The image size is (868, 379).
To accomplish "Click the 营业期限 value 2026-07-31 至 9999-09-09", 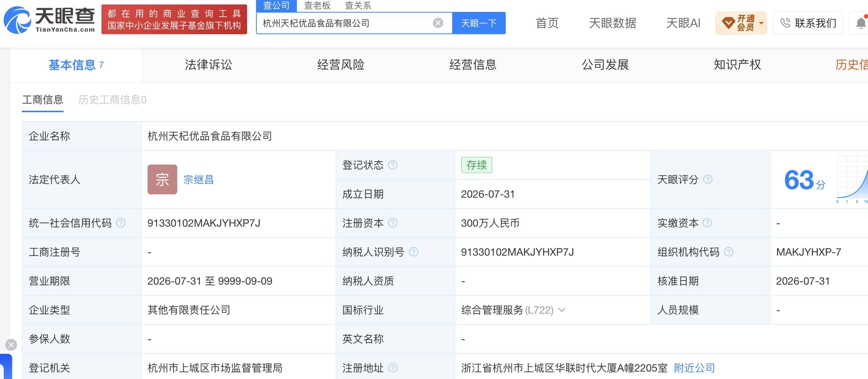I will [x=210, y=281].
